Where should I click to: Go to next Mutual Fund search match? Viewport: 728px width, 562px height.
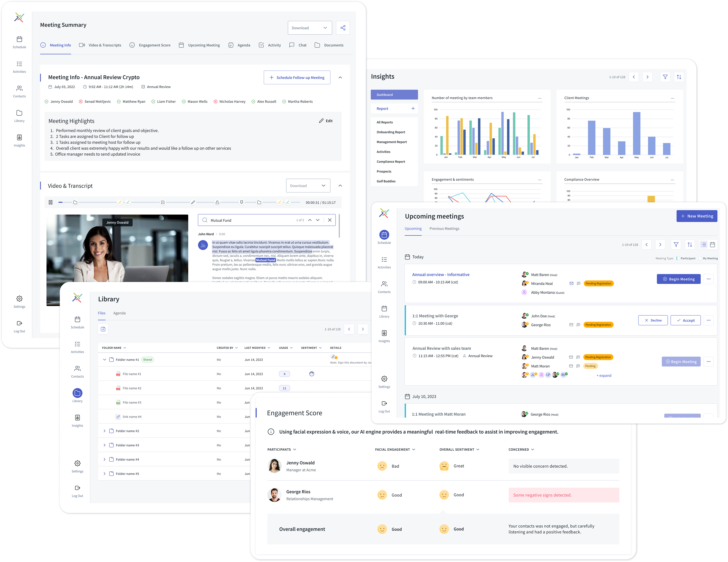pyautogui.click(x=318, y=220)
